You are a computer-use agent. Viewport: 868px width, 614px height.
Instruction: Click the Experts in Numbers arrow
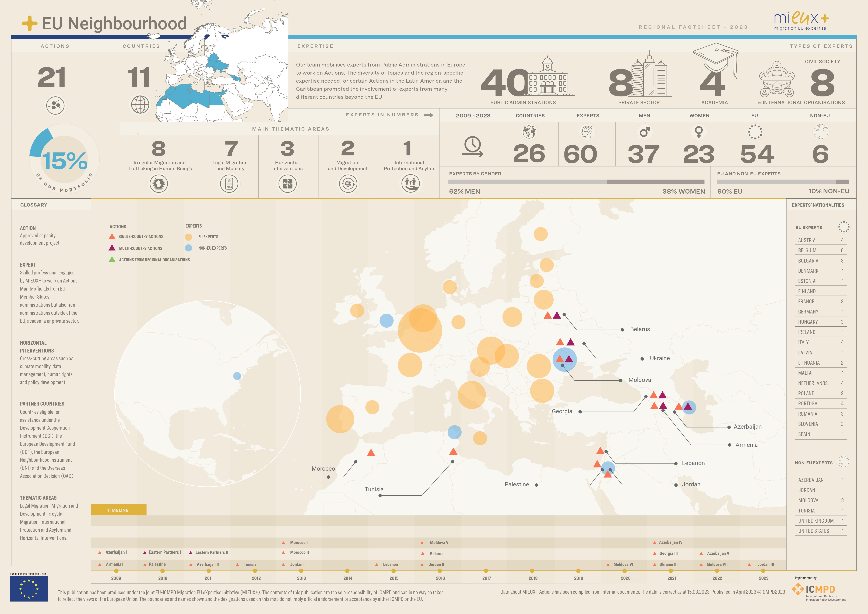429,115
